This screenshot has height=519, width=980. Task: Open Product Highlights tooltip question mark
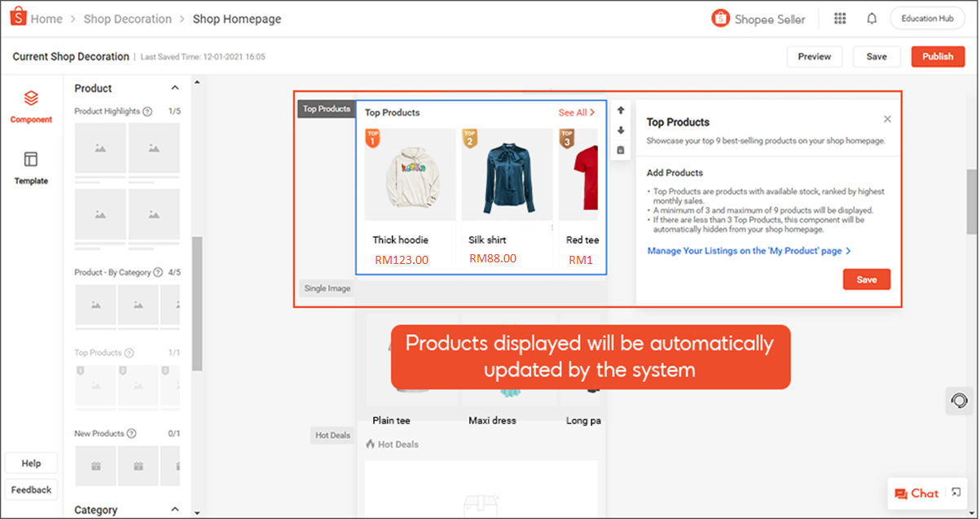[146, 111]
